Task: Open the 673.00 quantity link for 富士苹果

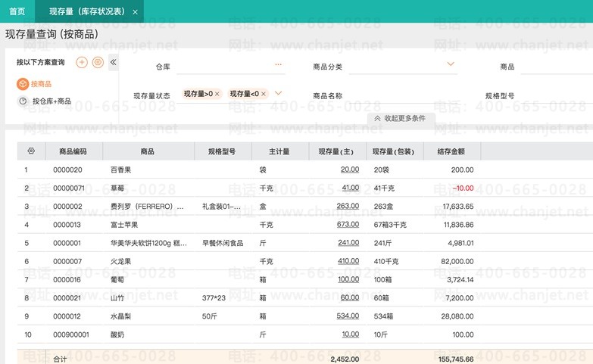Action: pyautogui.click(x=348, y=224)
